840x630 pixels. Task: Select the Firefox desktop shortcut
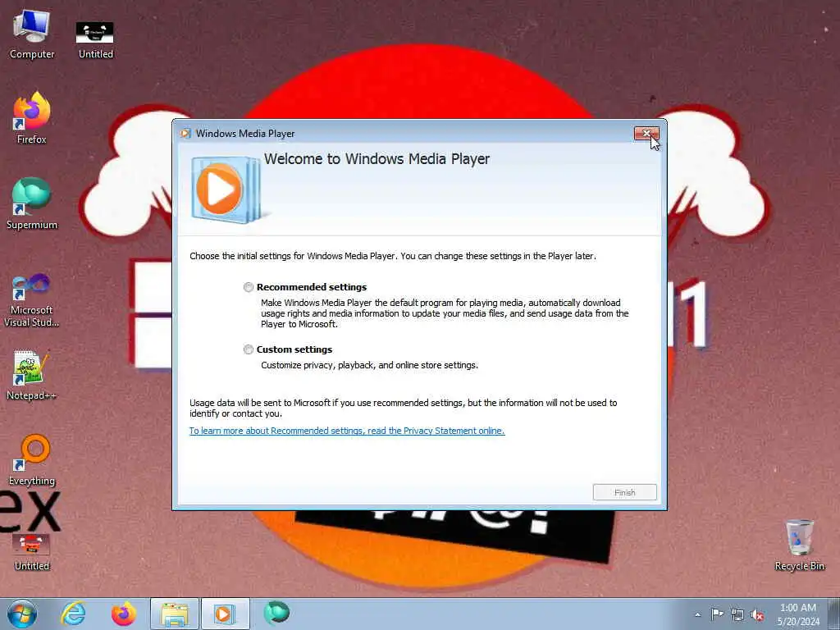click(32, 118)
